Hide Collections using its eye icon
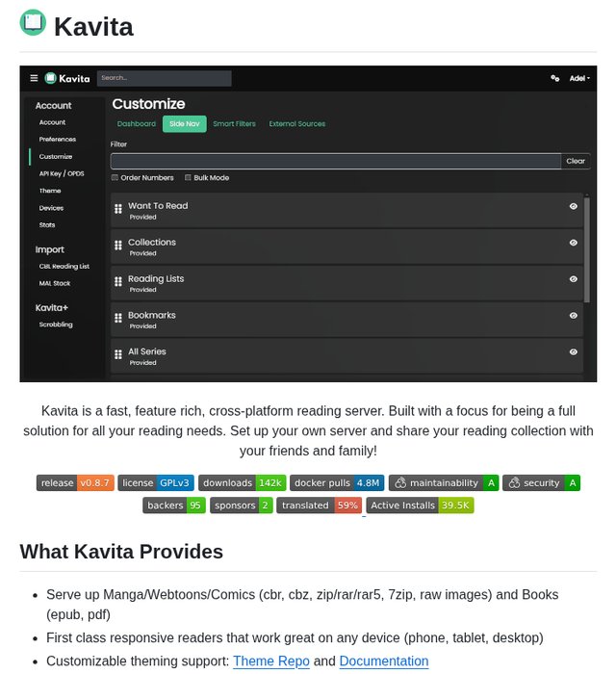The height and width of the screenshot is (674, 616). click(x=574, y=243)
